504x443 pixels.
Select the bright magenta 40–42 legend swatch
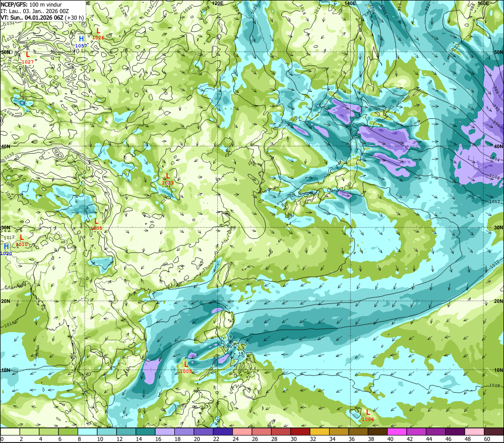[397, 431]
